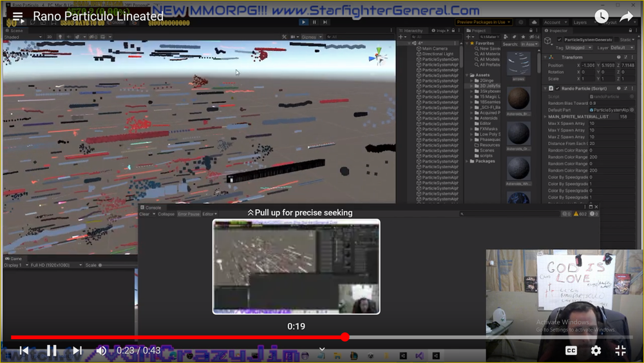Open the YouTube playlist menu icon
The image size is (644, 363).
pos(17,17)
